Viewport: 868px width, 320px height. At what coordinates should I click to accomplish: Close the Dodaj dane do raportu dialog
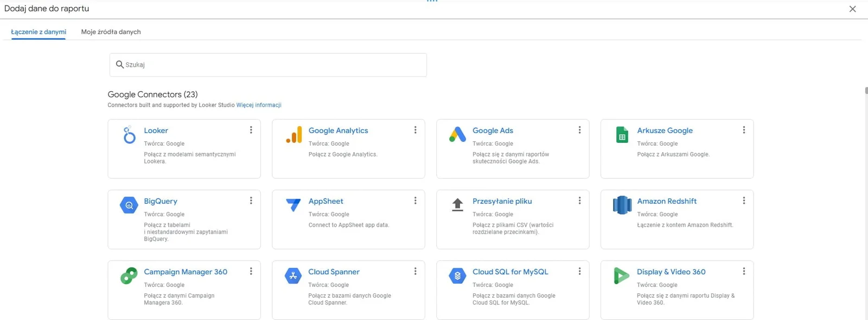(852, 9)
